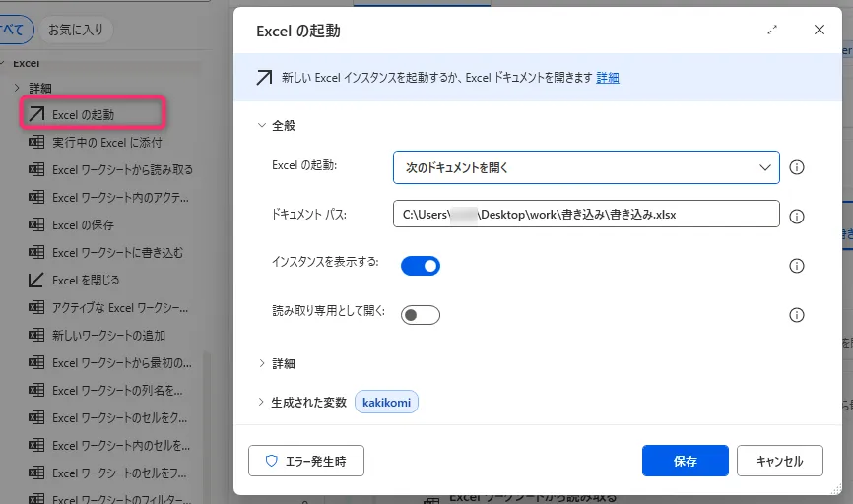853x504 pixels.
Task: Click the dialog expand/resize arrows icon
Action: (772, 31)
